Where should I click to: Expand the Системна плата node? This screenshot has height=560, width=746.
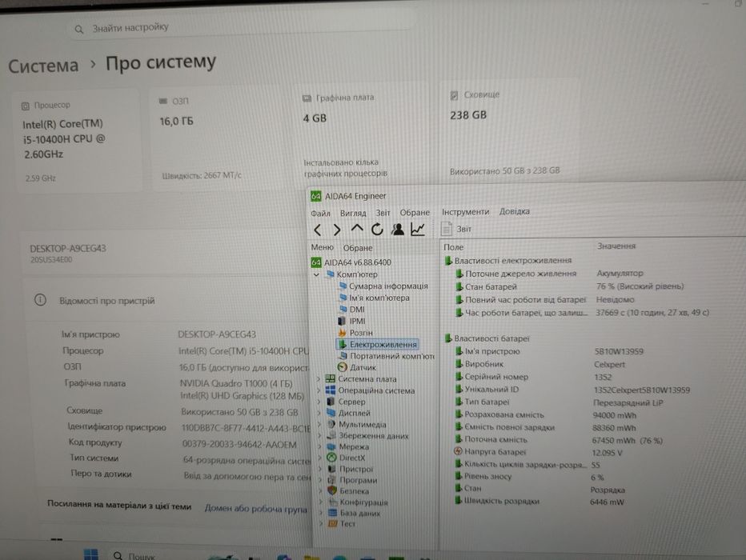click(x=319, y=379)
